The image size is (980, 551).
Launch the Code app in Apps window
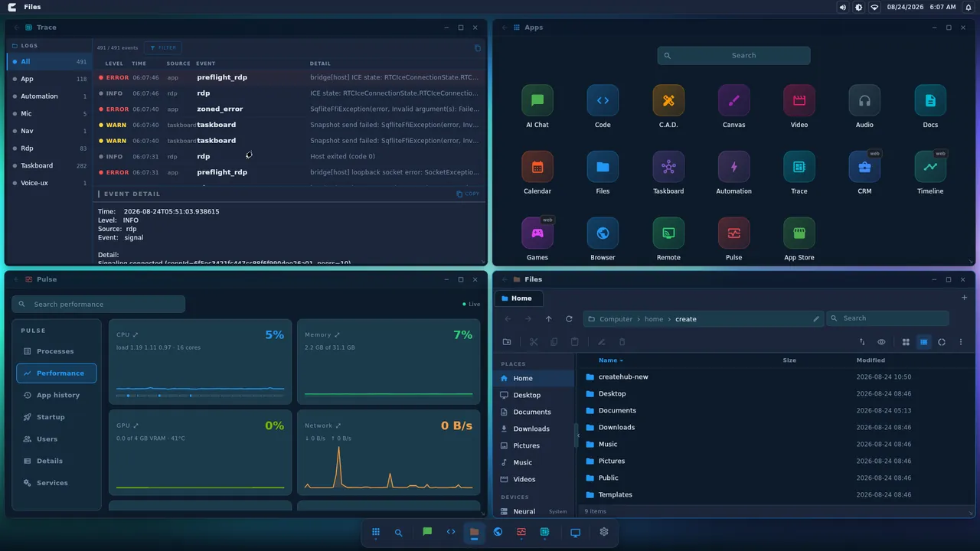(603, 100)
